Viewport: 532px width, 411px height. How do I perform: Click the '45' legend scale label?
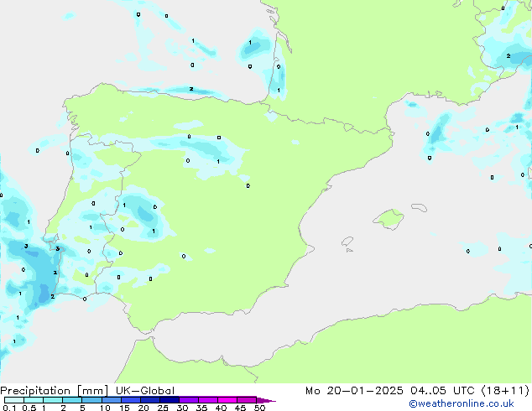coord(240,408)
